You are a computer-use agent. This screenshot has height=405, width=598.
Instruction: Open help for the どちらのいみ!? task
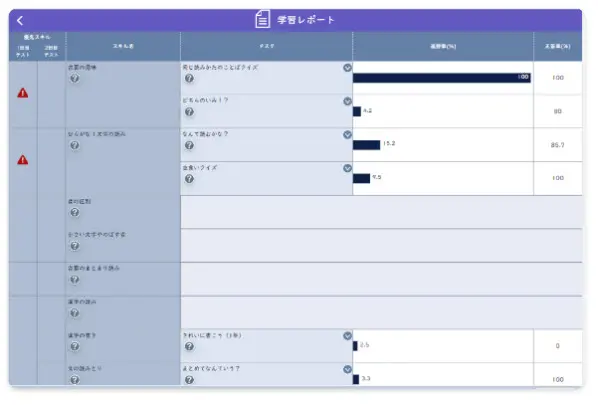tap(189, 112)
